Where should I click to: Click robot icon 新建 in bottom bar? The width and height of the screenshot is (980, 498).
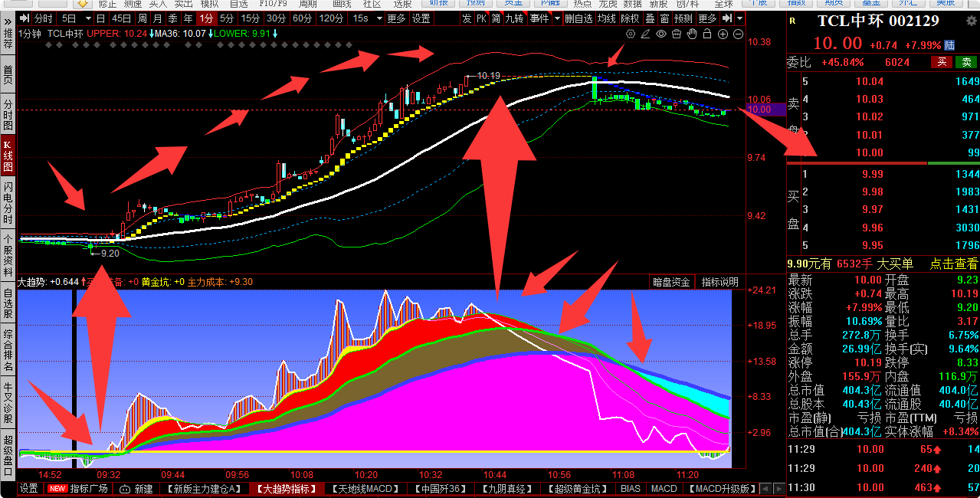coord(137,489)
